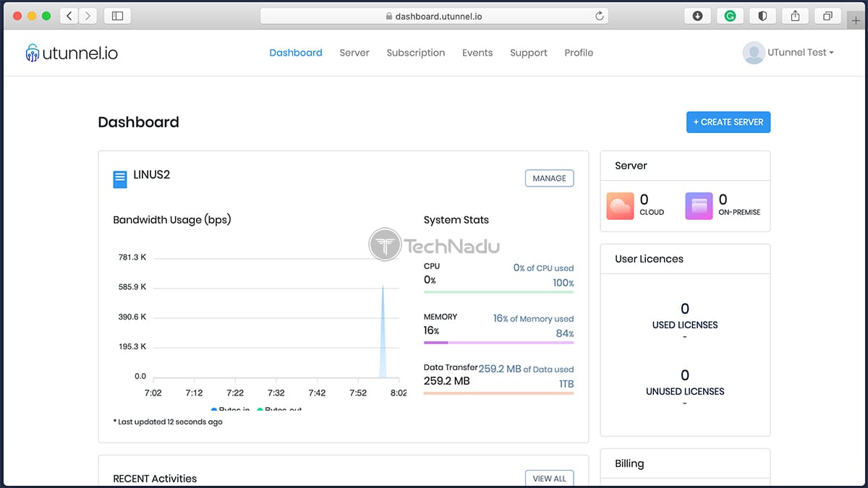This screenshot has width=868, height=488.
Task: Click the dashboard.utunnel.io address bar
Action: coord(434,16)
